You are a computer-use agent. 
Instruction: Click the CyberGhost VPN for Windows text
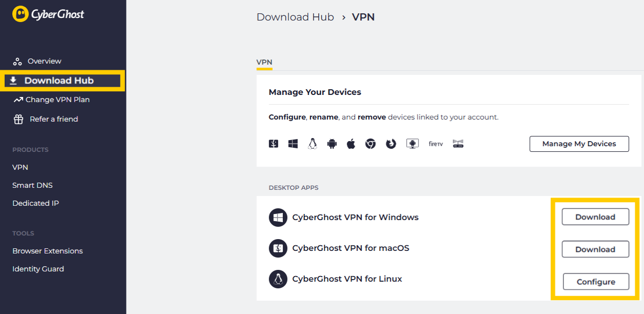pos(356,218)
